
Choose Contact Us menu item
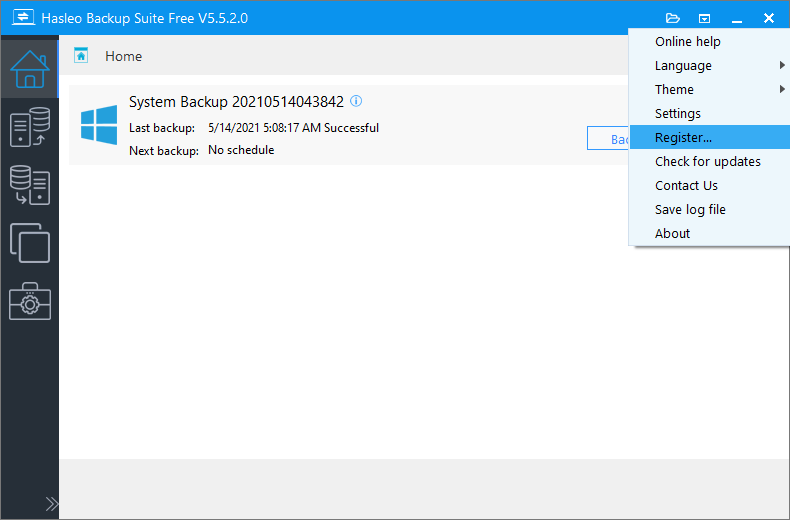pos(709,185)
